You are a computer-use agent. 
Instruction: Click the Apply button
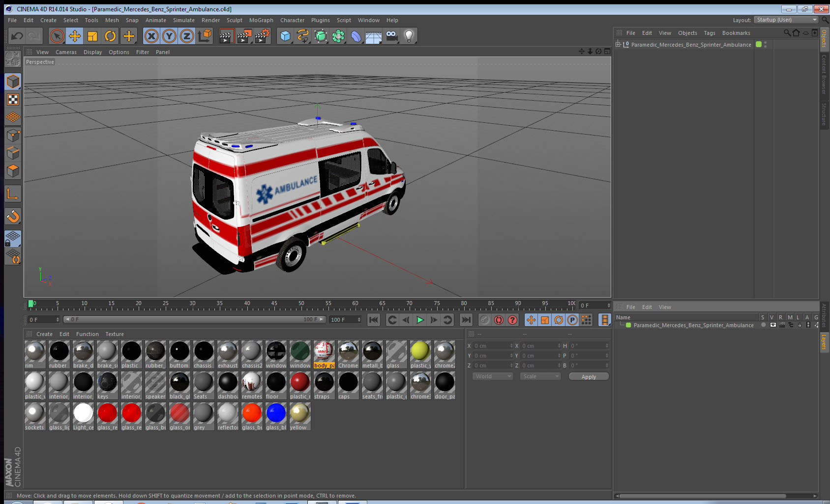[589, 377]
